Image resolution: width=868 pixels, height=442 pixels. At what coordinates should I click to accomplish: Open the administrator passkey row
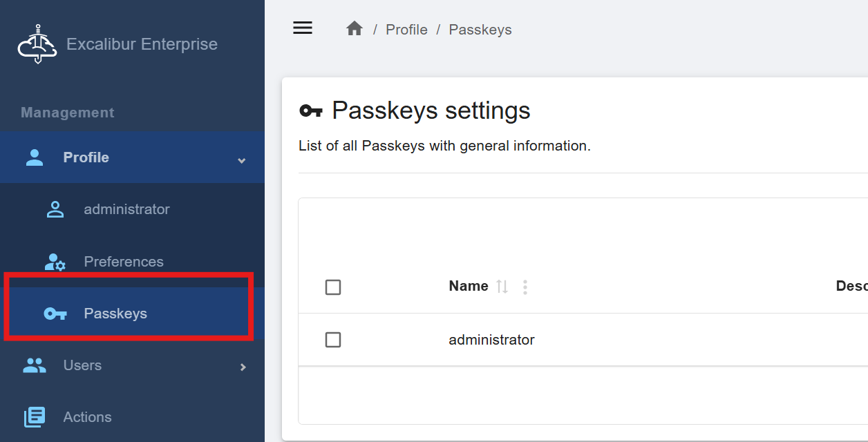(x=583, y=340)
